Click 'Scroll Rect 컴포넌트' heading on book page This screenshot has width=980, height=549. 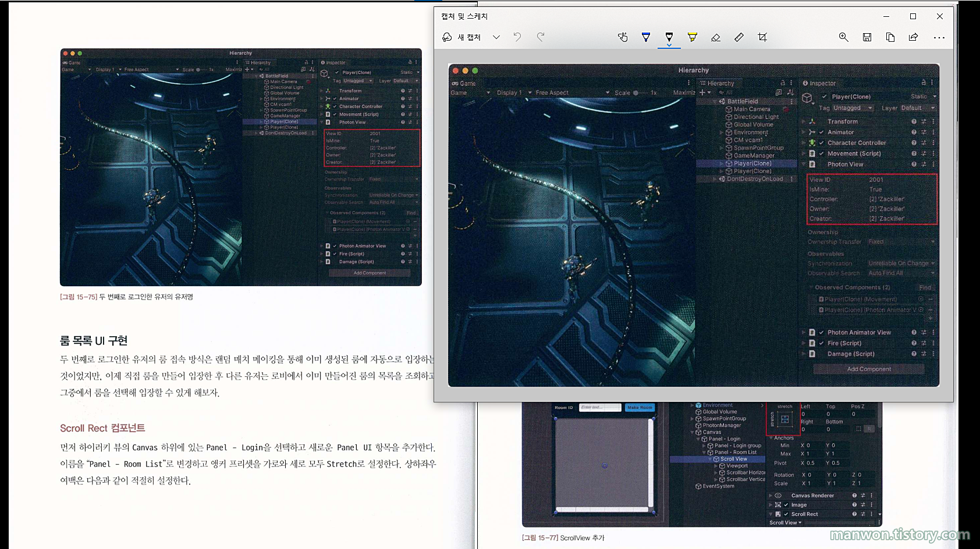pyautogui.click(x=102, y=428)
